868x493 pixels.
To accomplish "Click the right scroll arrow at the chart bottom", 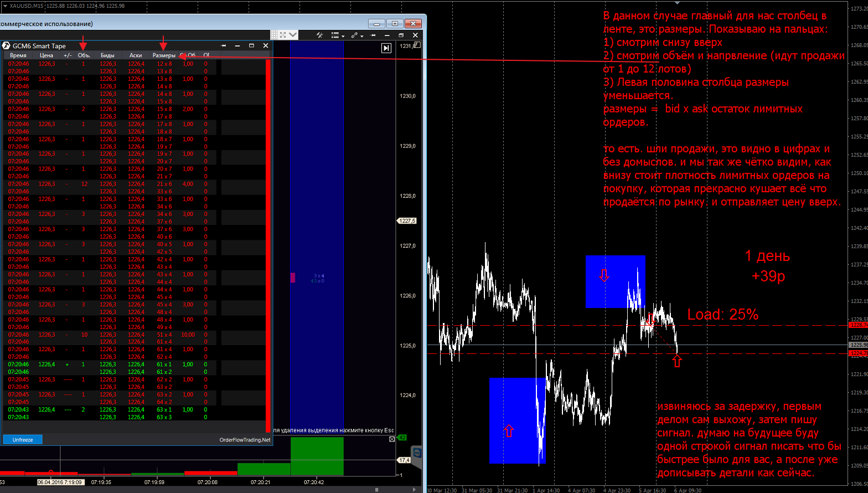I will pyautogui.click(x=415, y=490).
